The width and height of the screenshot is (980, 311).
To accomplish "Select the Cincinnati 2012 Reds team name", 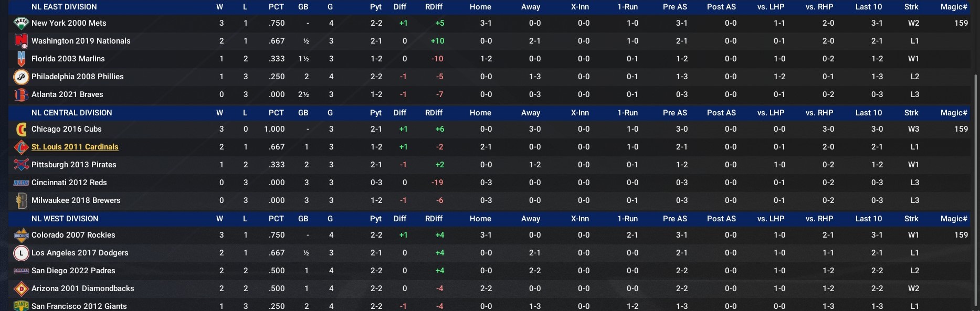I will [x=69, y=183].
